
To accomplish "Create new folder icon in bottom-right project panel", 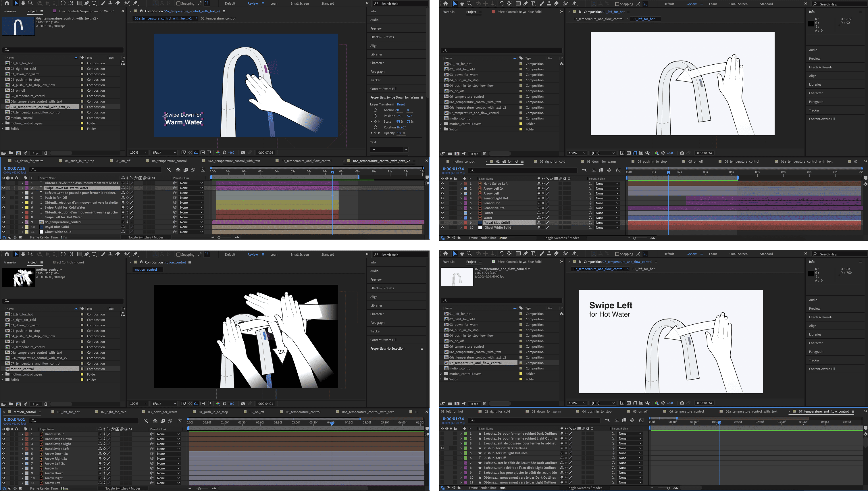I will (x=450, y=403).
